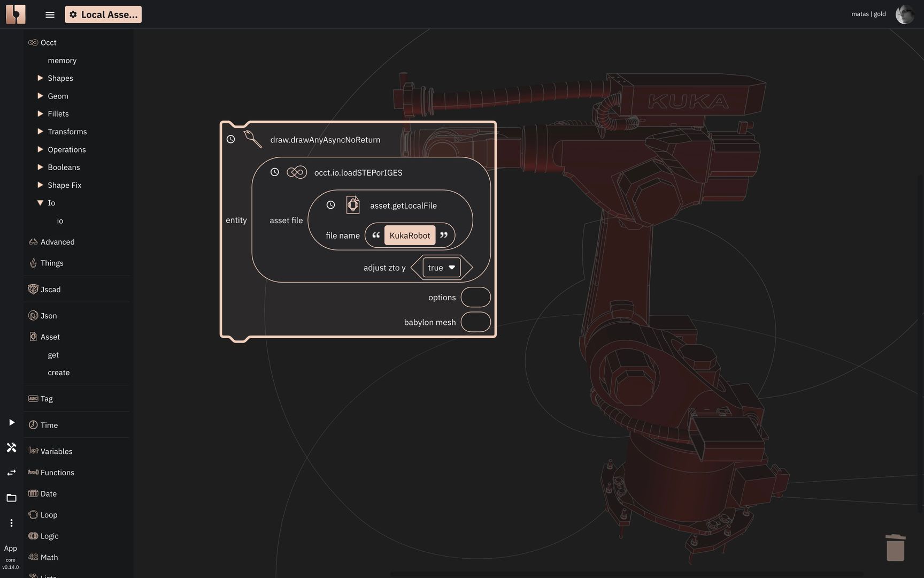
Task: Click the bitbybit logo icon
Action: click(x=16, y=14)
